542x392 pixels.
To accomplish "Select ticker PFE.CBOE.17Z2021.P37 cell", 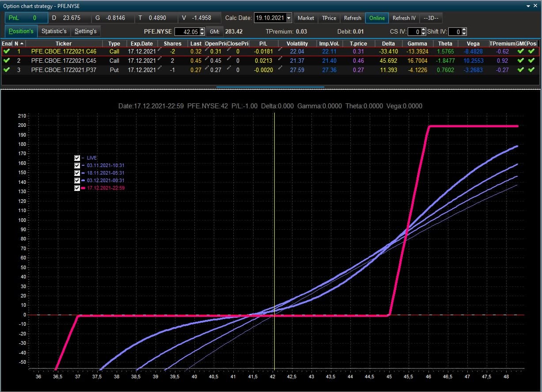I will coord(64,70).
